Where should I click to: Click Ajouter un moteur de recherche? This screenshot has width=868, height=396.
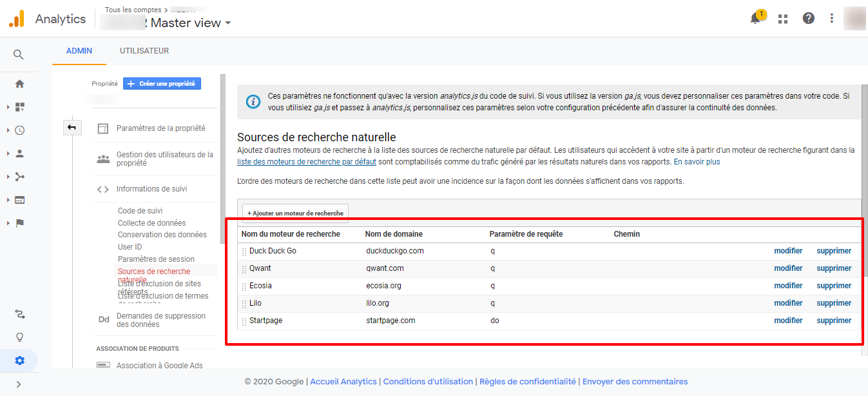[x=295, y=213]
